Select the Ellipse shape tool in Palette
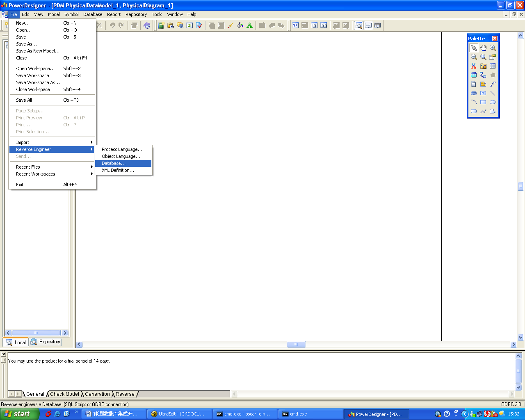The image size is (525, 420). [493, 102]
